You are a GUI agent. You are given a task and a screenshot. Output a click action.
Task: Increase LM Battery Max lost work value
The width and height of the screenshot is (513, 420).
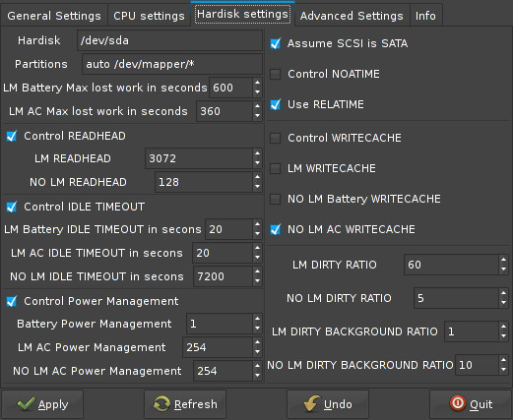[x=257, y=83]
